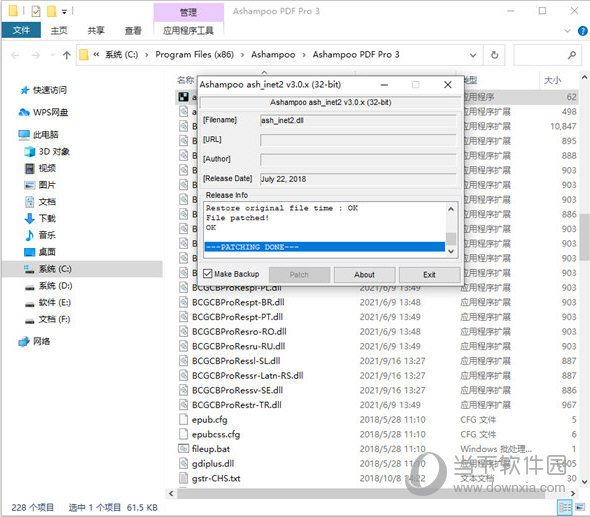This screenshot has height=517, width=590.
Task: Open the 文件 ribbon tab
Action: click(21, 30)
